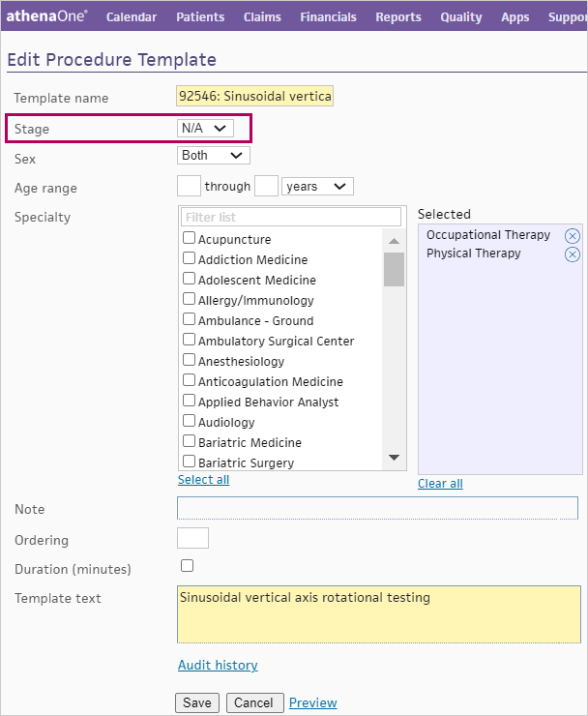Image resolution: width=588 pixels, height=716 pixels.
Task: Open the Patients menu
Action: pos(201,17)
